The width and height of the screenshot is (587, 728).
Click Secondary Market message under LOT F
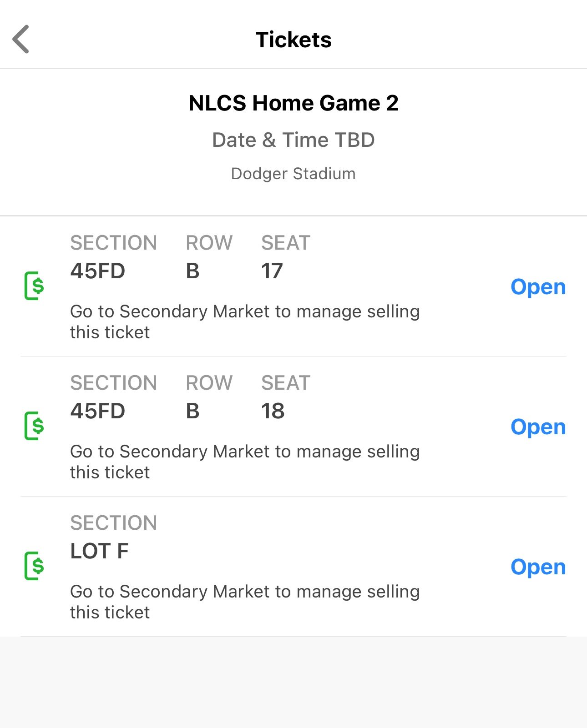pos(245,602)
